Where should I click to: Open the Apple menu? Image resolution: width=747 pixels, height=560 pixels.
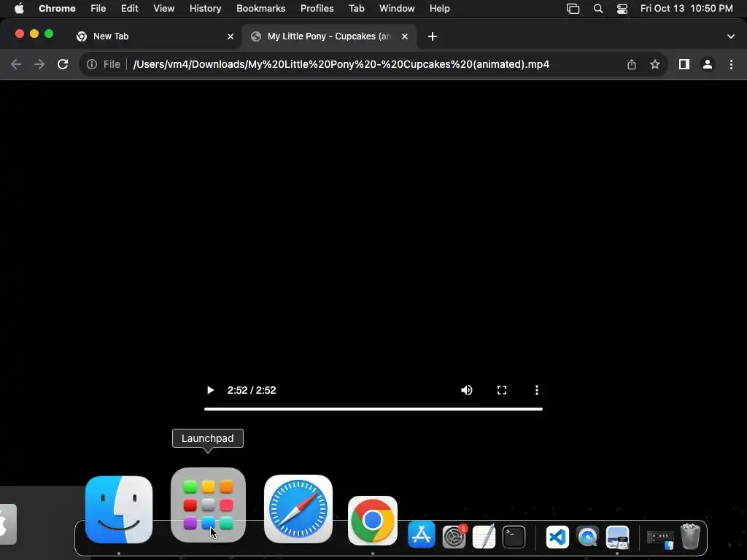pos(19,9)
